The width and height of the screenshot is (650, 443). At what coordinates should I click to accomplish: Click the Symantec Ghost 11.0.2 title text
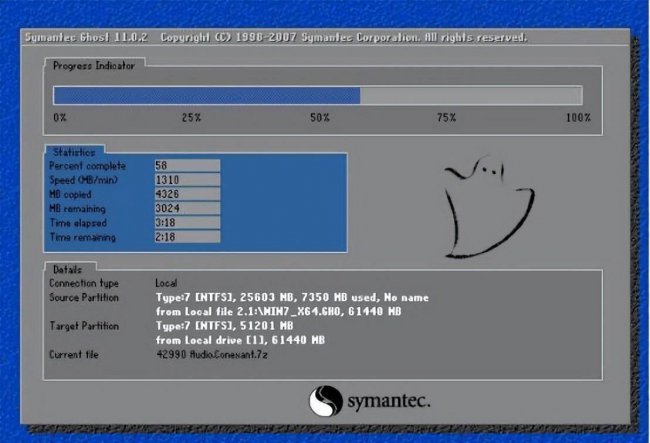click(86, 37)
